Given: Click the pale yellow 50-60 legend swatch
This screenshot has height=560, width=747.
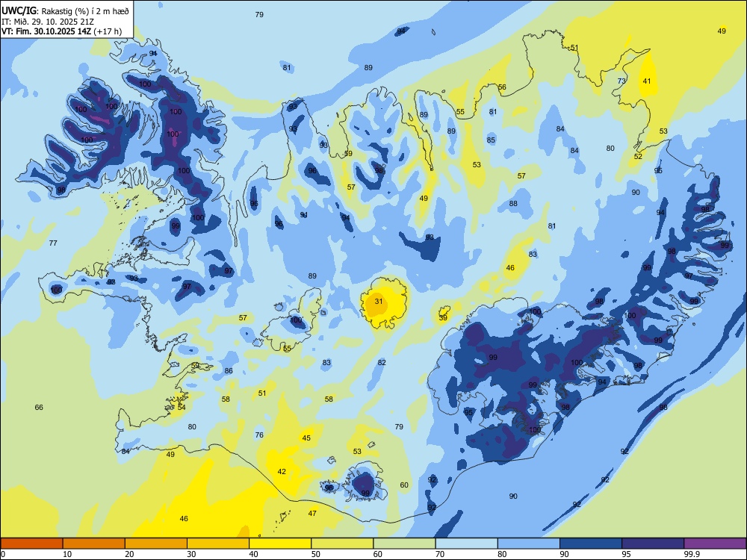Looking at the screenshot, I should pos(342,544).
